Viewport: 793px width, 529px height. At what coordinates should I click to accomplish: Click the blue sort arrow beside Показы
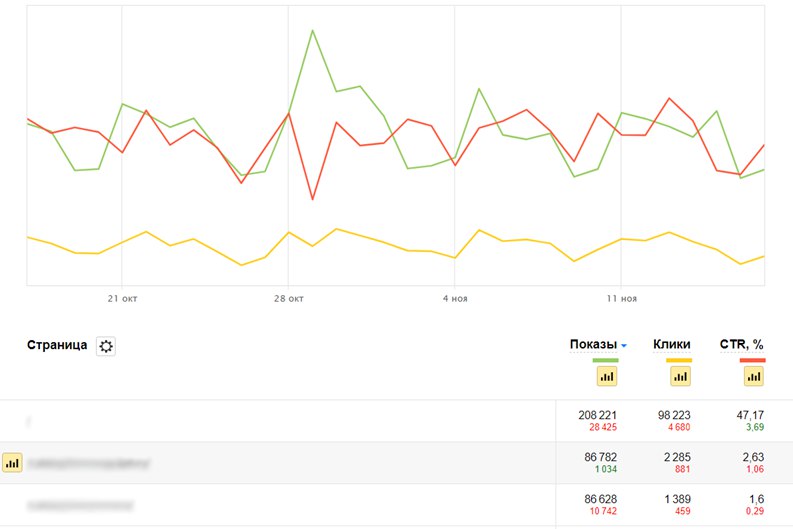[x=624, y=346]
